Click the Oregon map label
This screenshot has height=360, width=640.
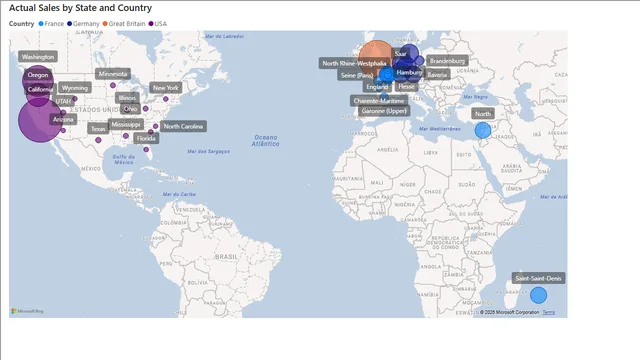click(38, 75)
